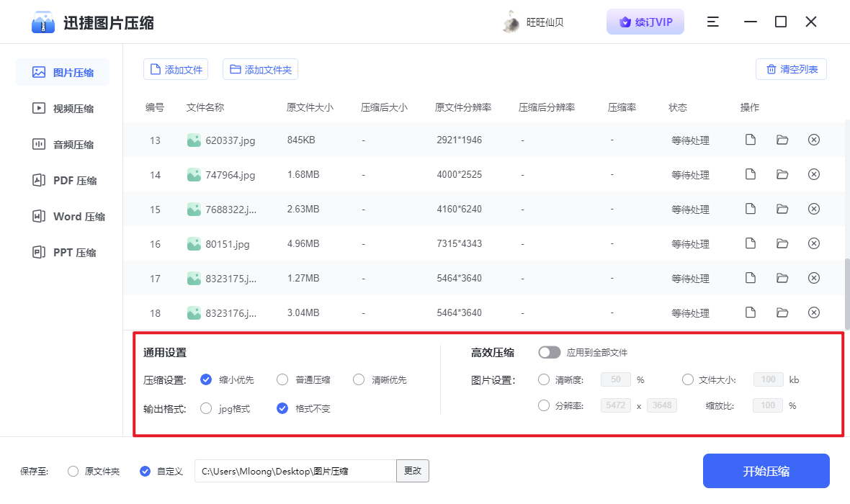The width and height of the screenshot is (850, 504).
Task: Select 原文件夹 as the save location
Action: point(72,470)
